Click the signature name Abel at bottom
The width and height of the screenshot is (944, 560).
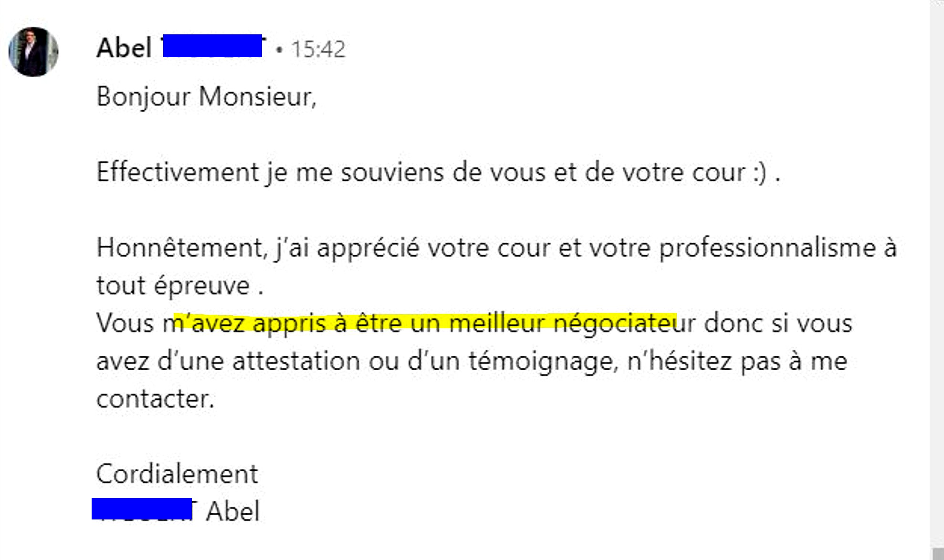[233, 511]
